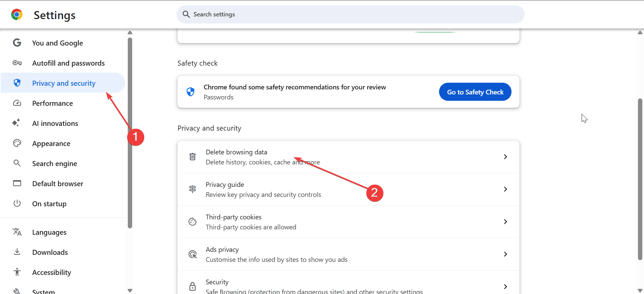Open the Privacy guide chevron arrow
The image size is (644, 294).
(505, 189)
